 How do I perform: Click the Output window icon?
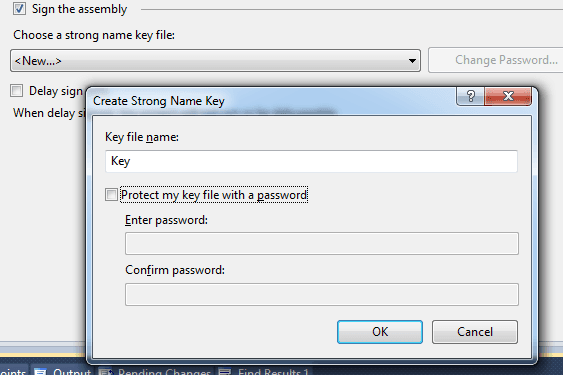(x=40, y=371)
